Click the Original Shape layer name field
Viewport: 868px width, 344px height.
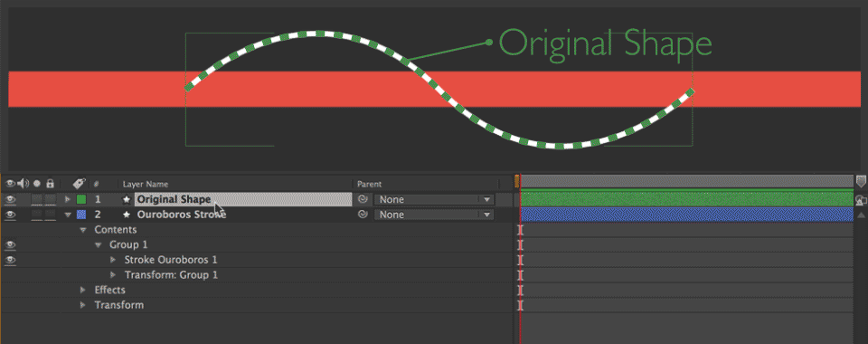click(243, 199)
